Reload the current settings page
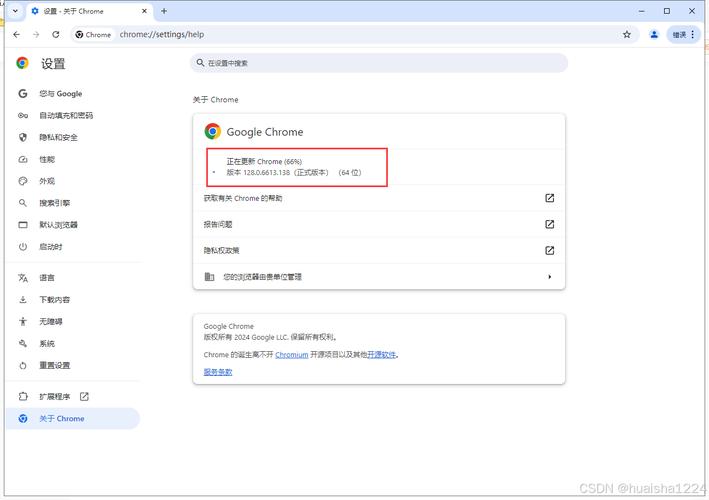 coord(56,34)
